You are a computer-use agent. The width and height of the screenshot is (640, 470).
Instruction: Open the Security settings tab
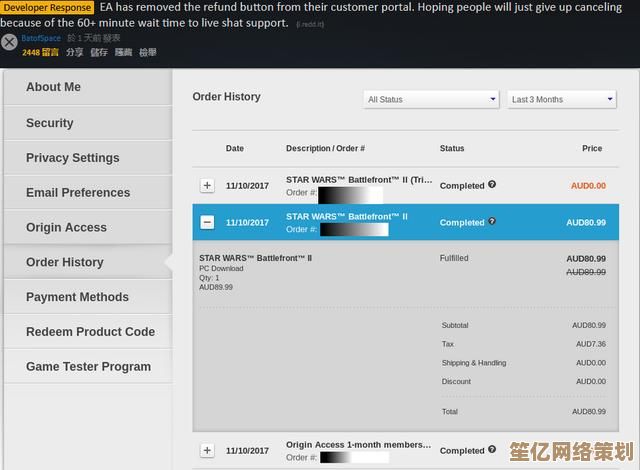tap(50, 123)
